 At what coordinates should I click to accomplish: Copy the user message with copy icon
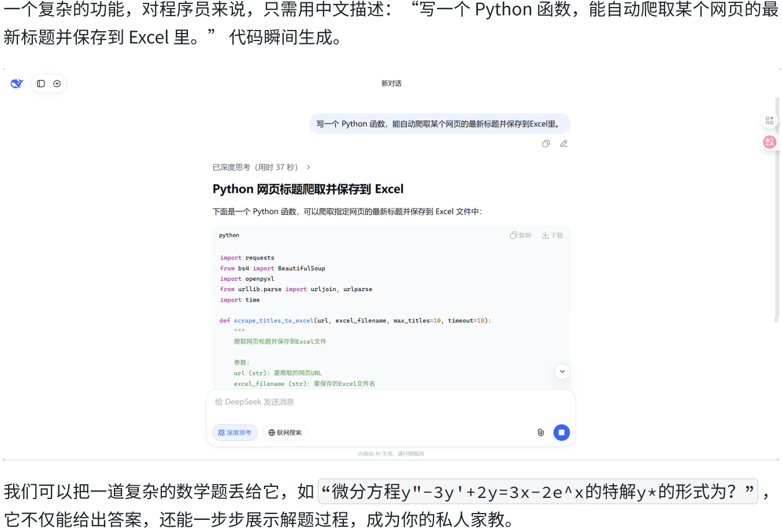tap(546, 144)
